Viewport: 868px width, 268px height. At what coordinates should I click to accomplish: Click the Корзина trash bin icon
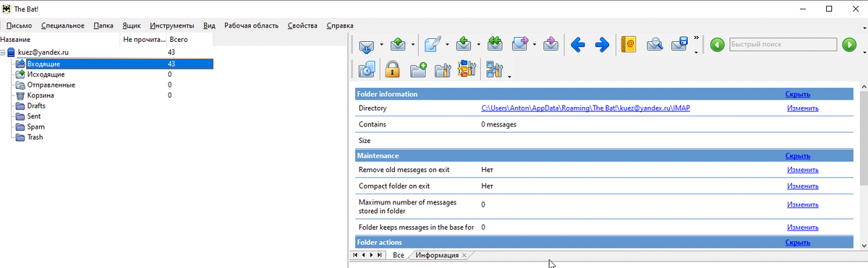tap(20, 95)
